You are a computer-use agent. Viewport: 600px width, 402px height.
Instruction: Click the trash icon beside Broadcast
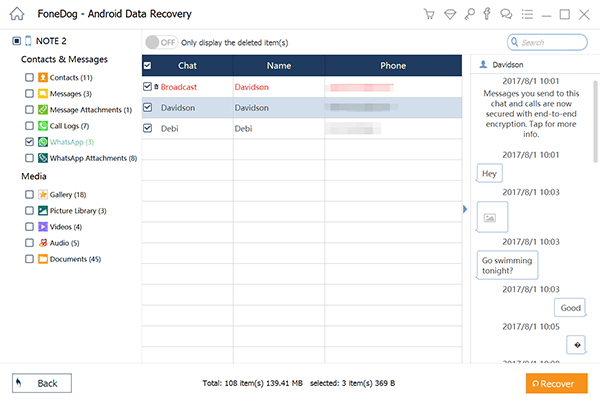click(156, 87)
